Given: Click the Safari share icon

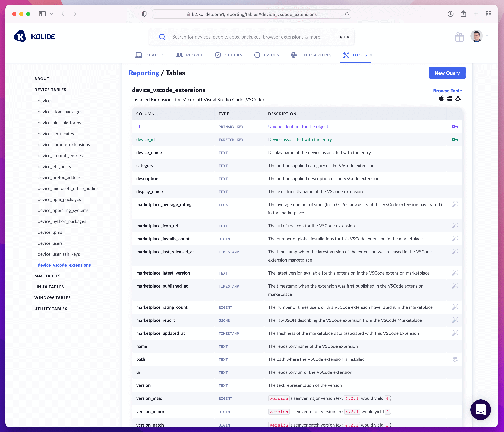Looking at the screenshot, I should click(x=463, y=14).
